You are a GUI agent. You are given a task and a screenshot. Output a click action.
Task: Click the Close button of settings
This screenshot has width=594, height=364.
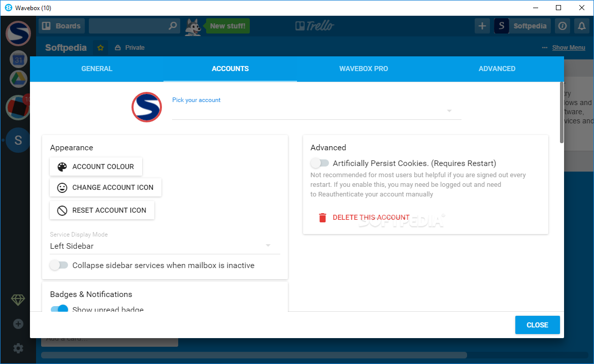(537, 325)
